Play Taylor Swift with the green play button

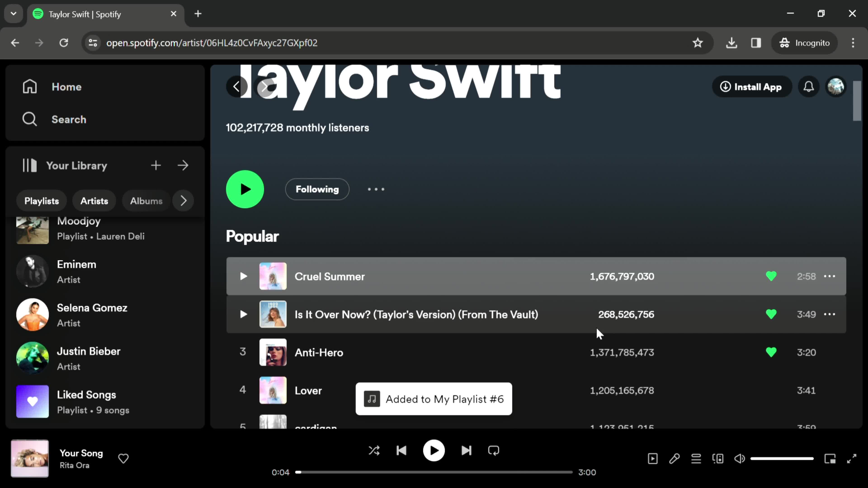point(245,189)
